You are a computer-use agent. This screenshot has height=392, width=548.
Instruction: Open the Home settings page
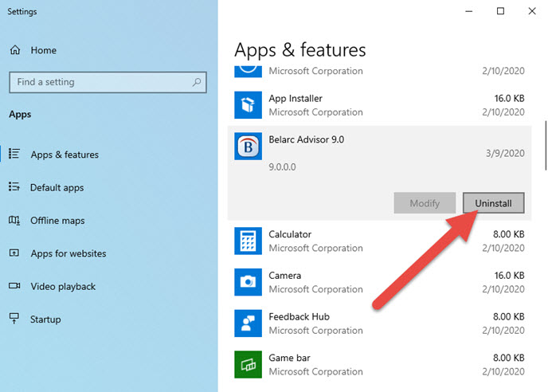click(43, 50)
